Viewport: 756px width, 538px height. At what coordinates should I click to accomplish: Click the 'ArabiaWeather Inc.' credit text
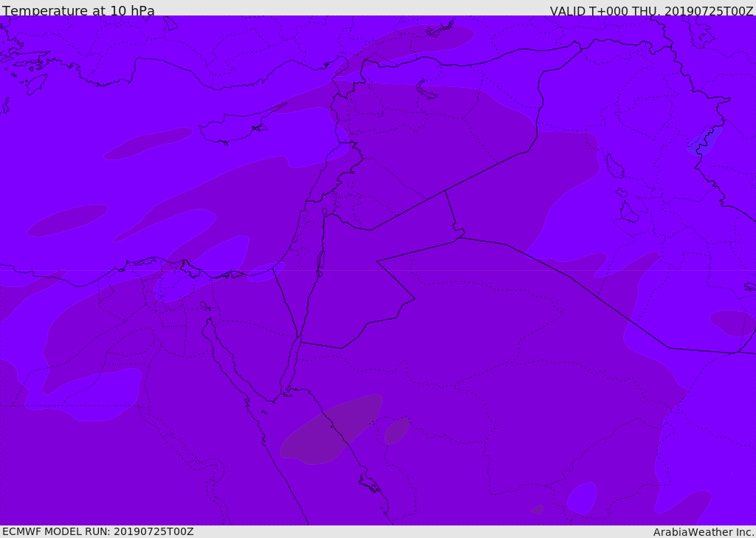(704, 532)
